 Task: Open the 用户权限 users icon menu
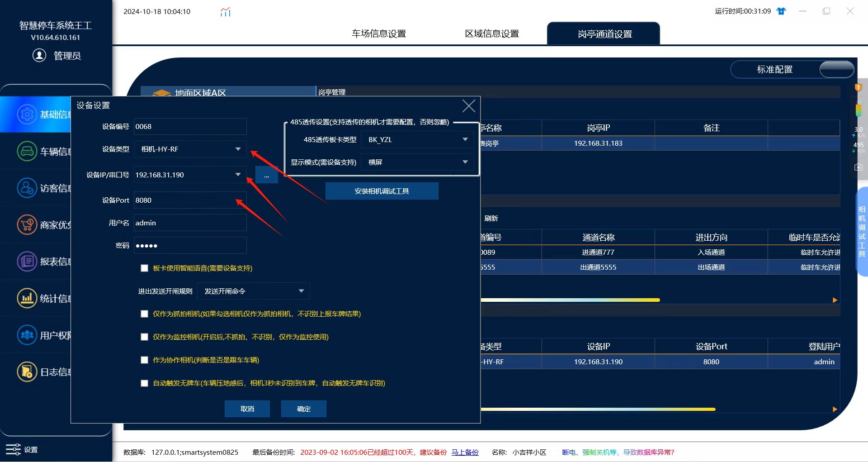(x=27, y=335)
